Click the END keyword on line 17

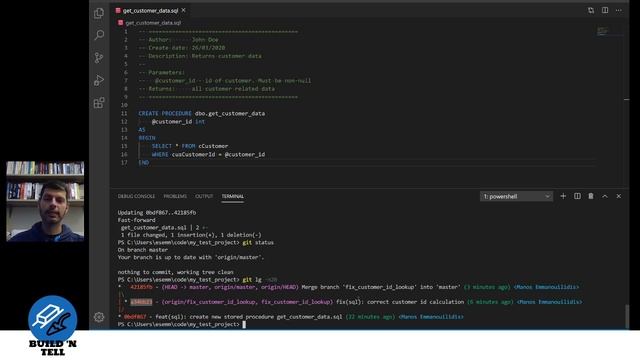pyautogui.click(x=144, y=162)
